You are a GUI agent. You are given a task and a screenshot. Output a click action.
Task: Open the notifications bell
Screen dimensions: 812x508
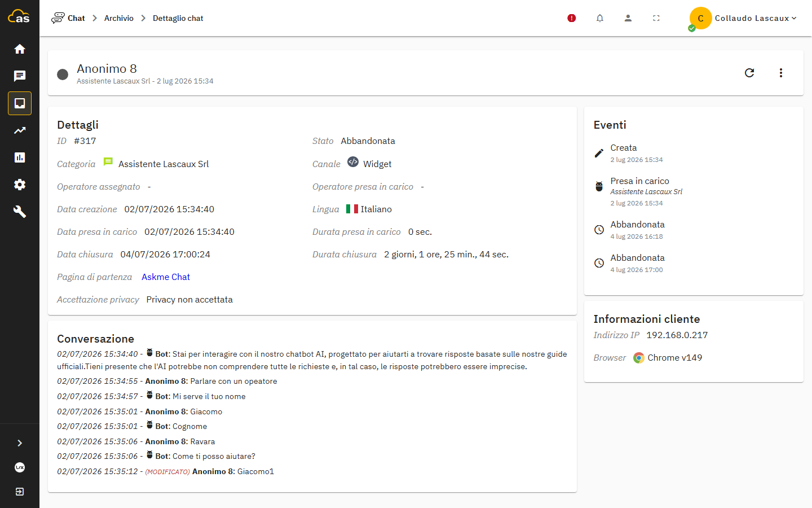pos(600,18)
